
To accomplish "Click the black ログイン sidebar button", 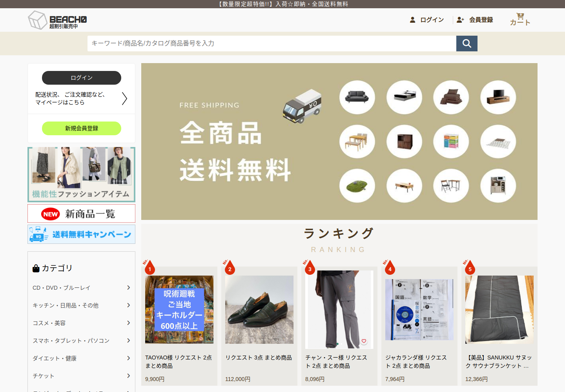I will coord(82,78).
